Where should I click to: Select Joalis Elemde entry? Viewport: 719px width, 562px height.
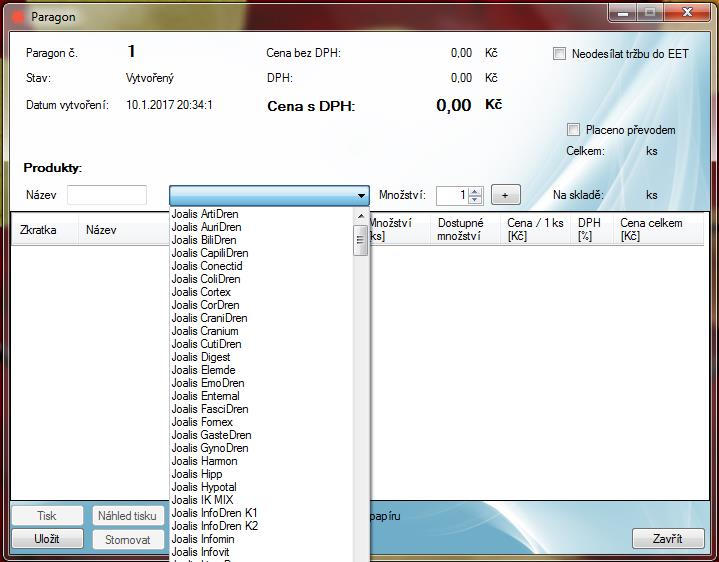click(x=261, y=370)
